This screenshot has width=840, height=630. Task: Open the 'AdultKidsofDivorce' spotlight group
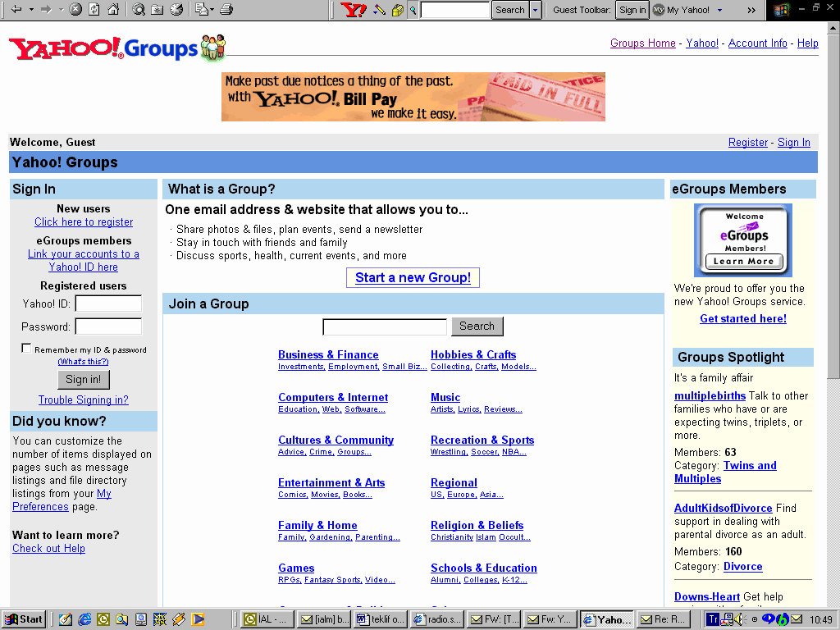pyautogui.click(x=724, y=508)
